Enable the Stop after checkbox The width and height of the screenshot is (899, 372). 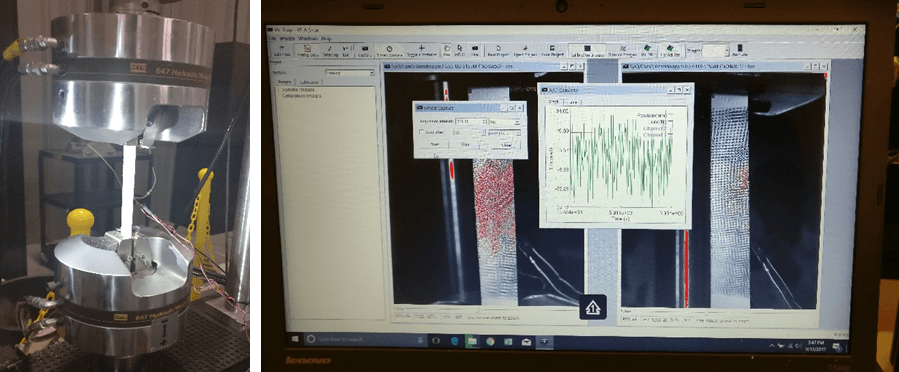coord(421,132)
